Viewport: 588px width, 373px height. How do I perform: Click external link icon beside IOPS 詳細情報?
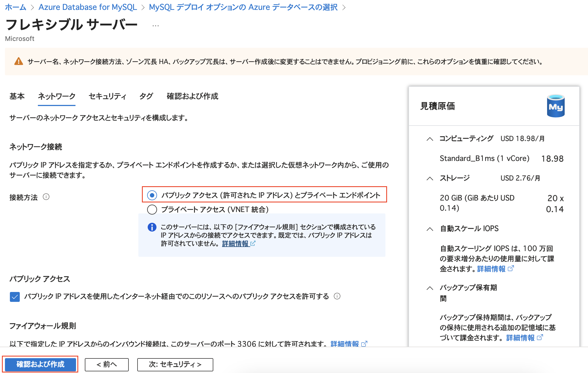click(x=511, y=268)
